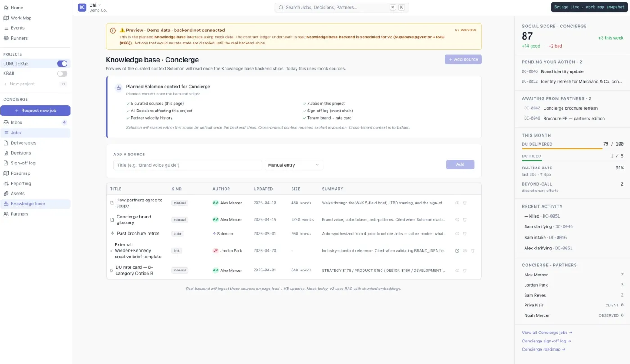630x364 pixels.
Task: Click the Decisions document icon
Action: click(6, 153)
